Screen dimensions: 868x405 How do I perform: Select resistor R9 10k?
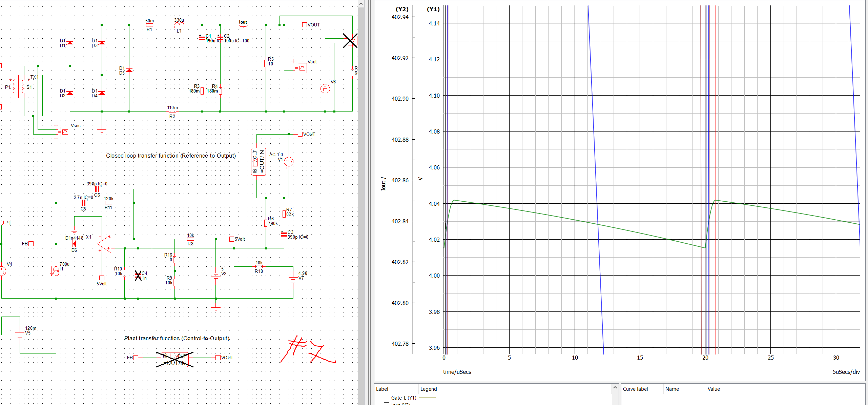coord(175,282)
